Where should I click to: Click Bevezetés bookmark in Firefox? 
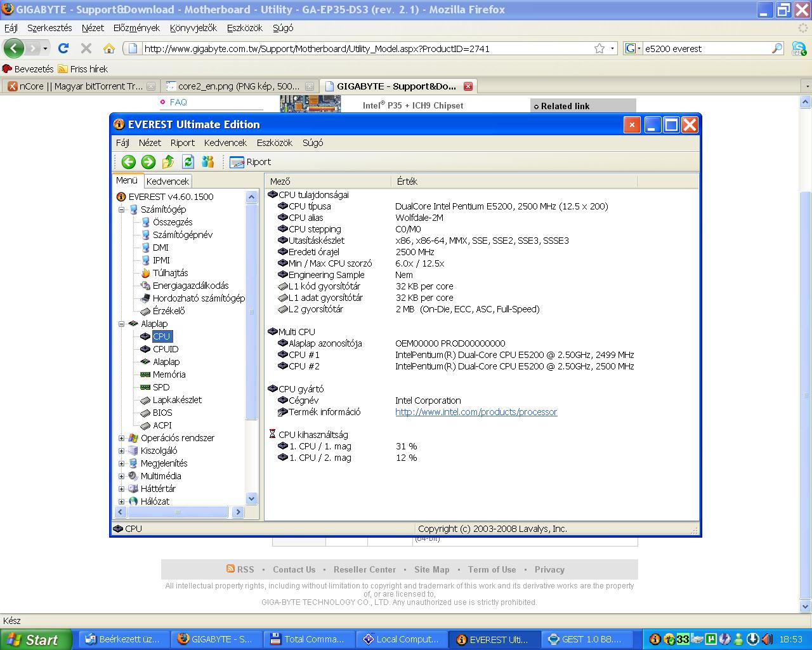click(x=28, y=69)
